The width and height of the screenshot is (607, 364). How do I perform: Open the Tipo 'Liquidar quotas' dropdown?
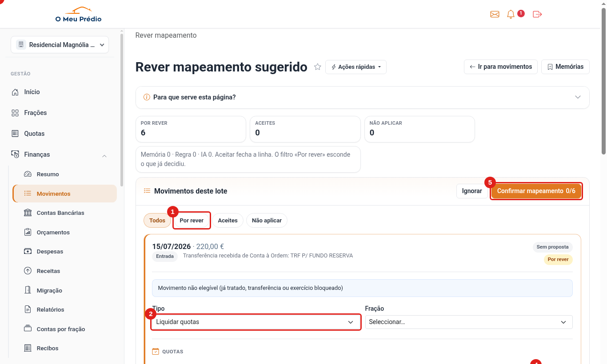click(x=256, y=322)
